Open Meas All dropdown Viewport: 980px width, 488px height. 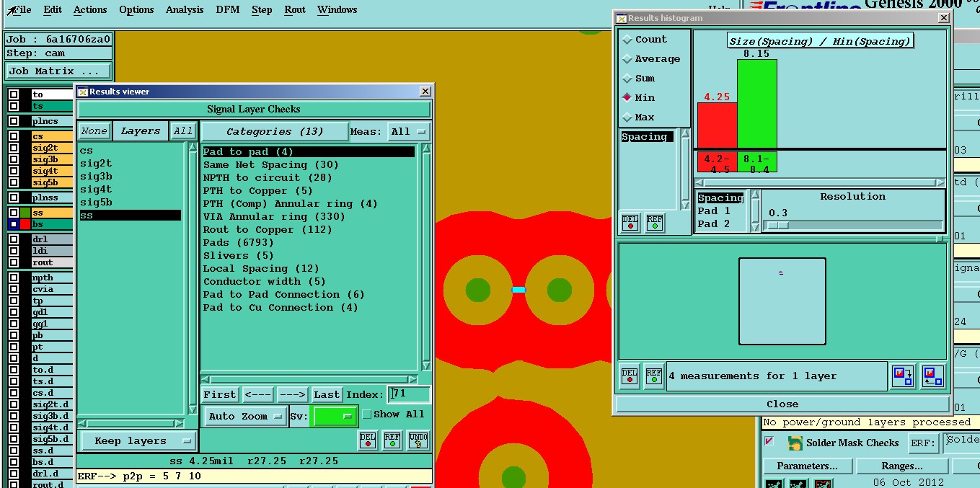(x=408, y=132)
